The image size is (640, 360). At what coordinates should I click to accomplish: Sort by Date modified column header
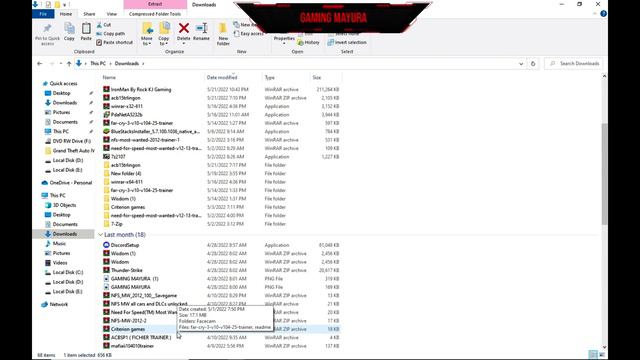tap(222, 77)
